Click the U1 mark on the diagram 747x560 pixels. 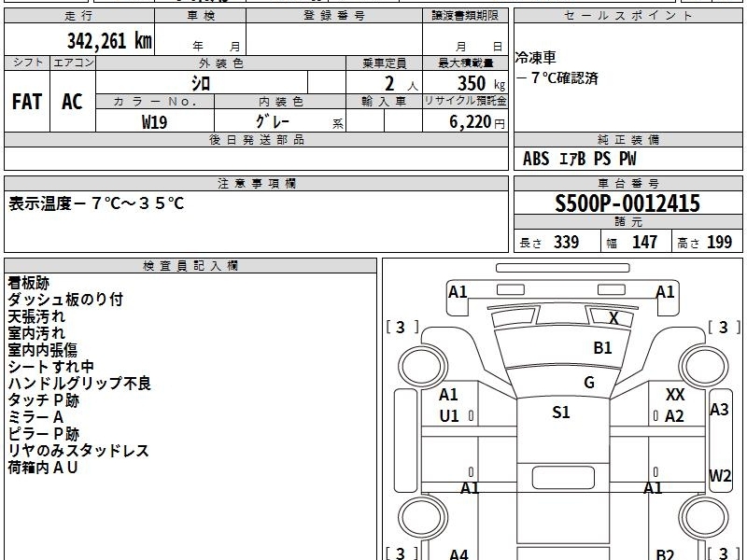coord(449,416)
